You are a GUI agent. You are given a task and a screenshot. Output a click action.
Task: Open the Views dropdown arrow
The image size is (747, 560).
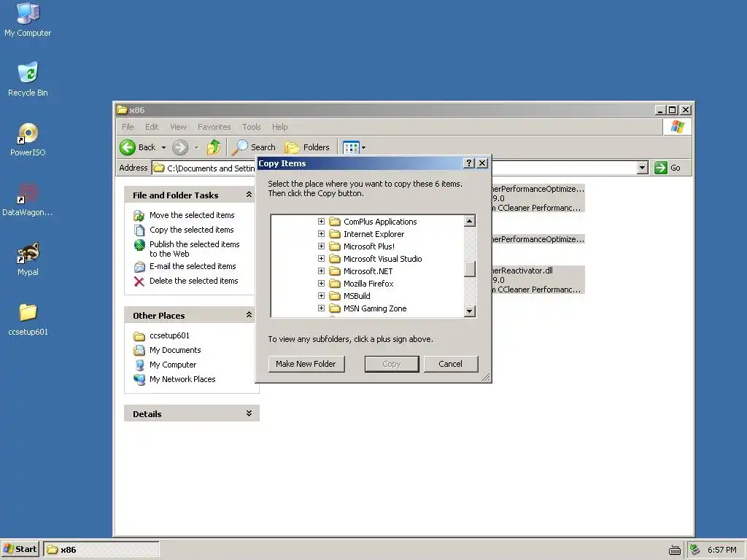click(363, 147)
